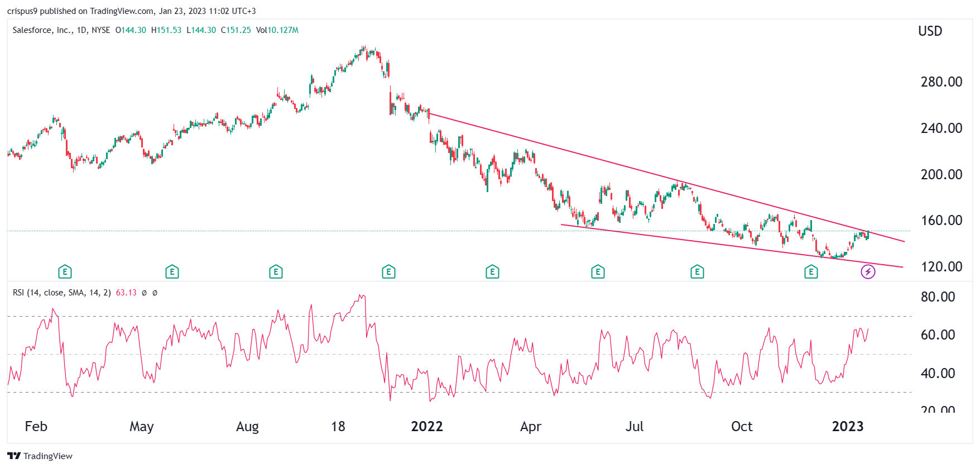Select the volume value Vol10.127M
Viewport: 980px width, 468px height.
277,30
